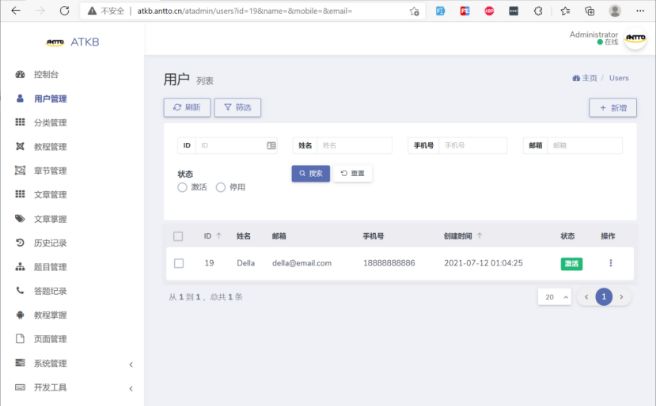Open 教程掌握 menu item

50,315
